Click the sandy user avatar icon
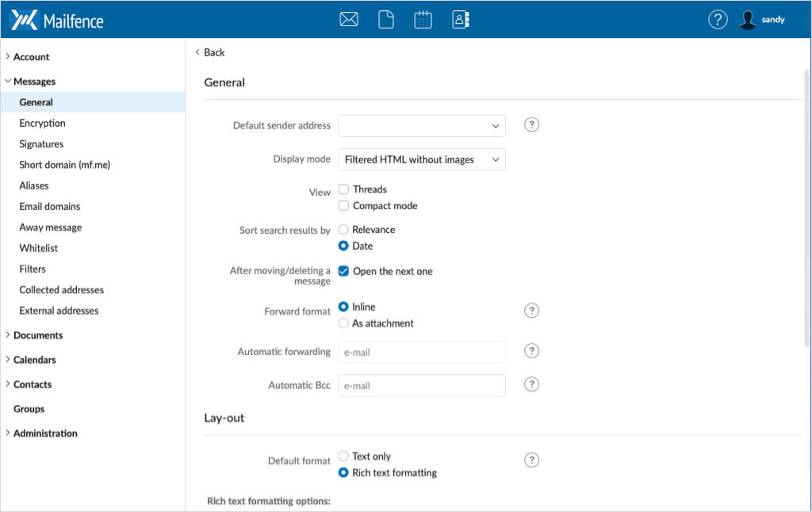 pyautogui.click(x=747, y=20)
